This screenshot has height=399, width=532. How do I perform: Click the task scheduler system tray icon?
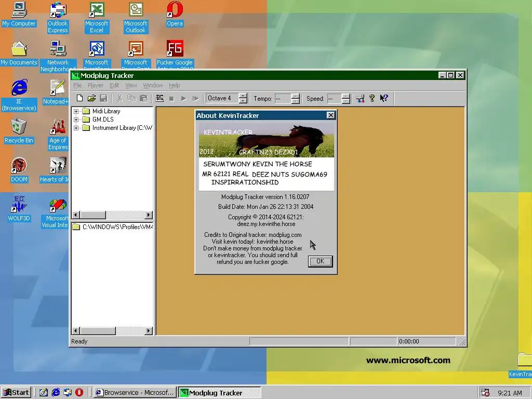coord(485,393)
